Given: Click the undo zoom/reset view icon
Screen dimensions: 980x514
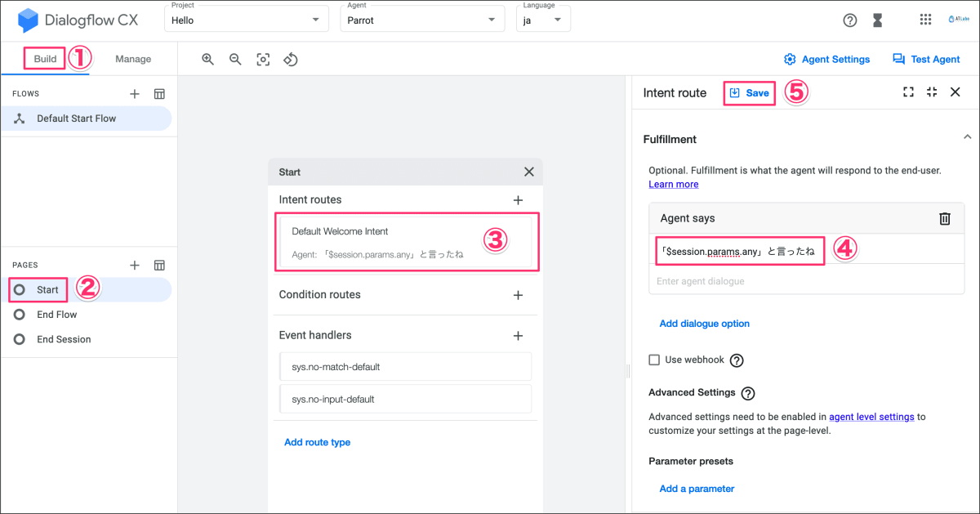Looking at the screenshot, I should pyautogui.click(x=291, y=59).
